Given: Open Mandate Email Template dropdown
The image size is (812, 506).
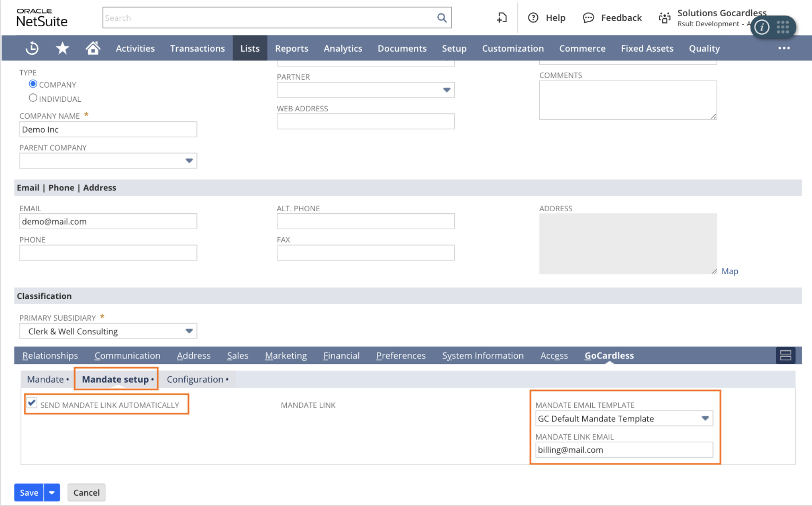Looking at the screenshot, I should point(705,418).
